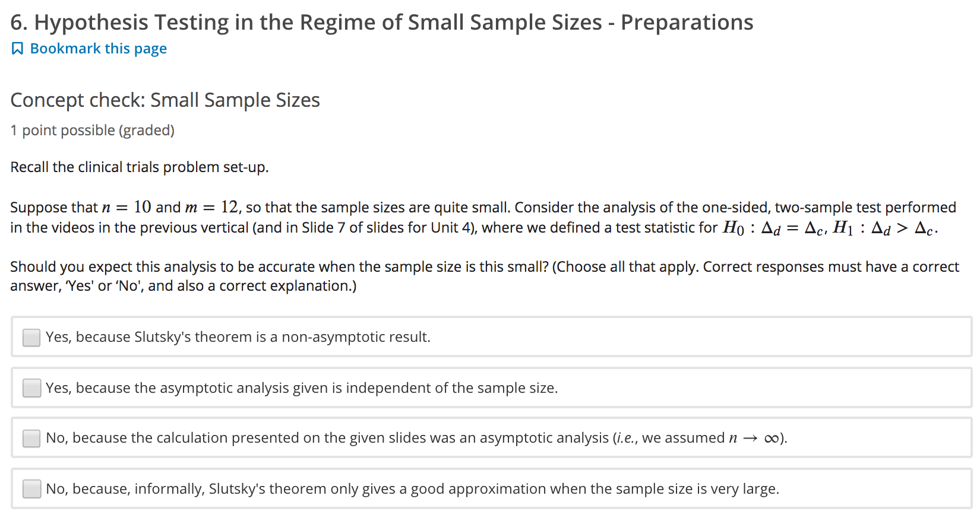Select the page heading about Hypothesis Testing
Image resolution: width=980 pixels, height=521 pixels.
coord(381,22)
